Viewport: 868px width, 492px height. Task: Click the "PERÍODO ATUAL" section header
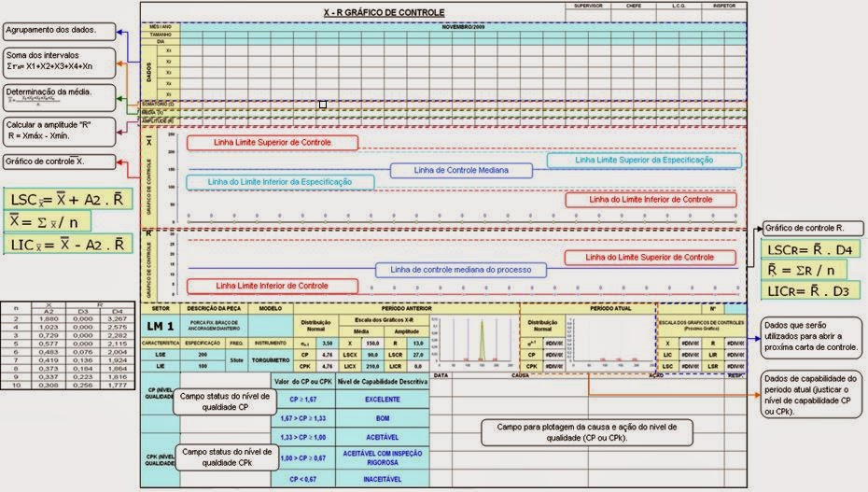click(610, 308)
